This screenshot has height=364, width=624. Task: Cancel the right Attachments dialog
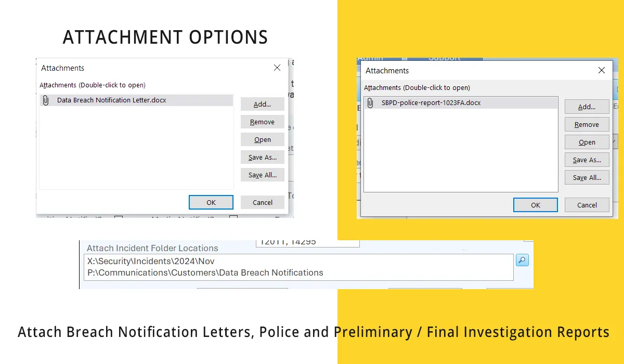(587, 204)
